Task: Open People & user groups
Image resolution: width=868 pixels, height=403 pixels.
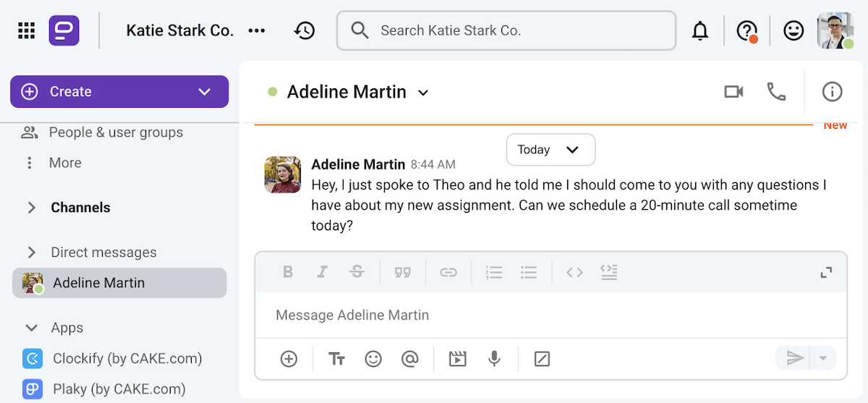Action: pyautogui.click(x=101, y=132)
